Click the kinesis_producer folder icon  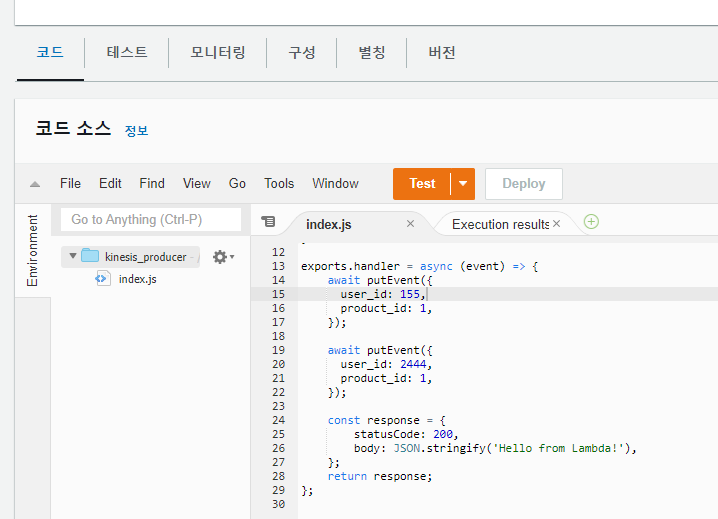pos(90,256)
